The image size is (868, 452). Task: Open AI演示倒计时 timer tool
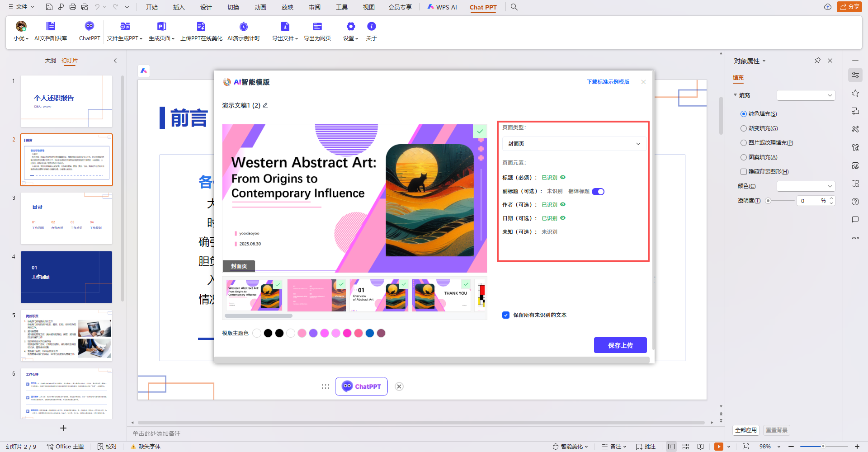[x=243, y=31]
